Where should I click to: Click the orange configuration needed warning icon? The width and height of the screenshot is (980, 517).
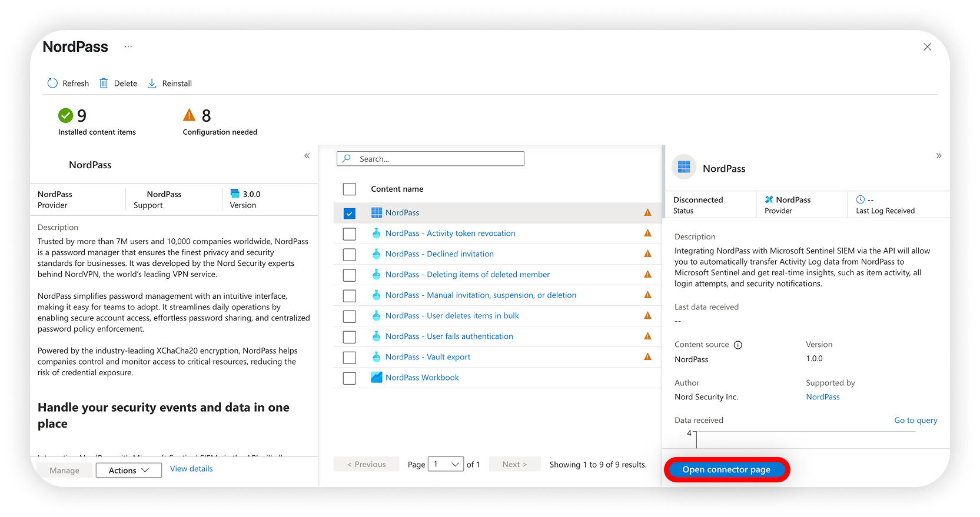[190, 115]
